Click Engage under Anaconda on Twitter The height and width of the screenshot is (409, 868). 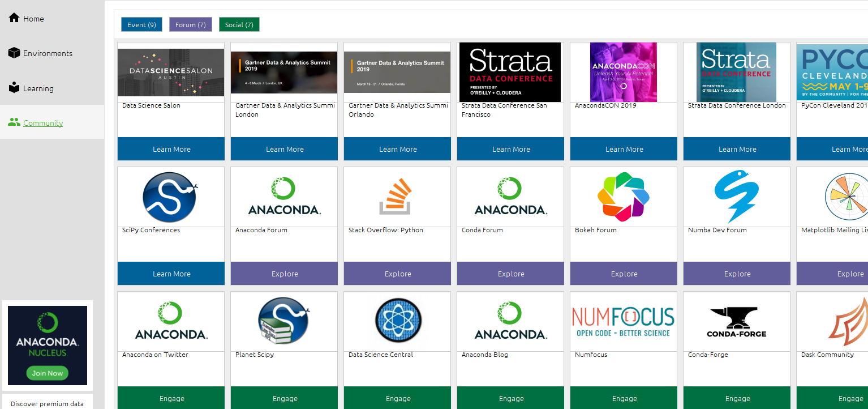tap(171, 398)
